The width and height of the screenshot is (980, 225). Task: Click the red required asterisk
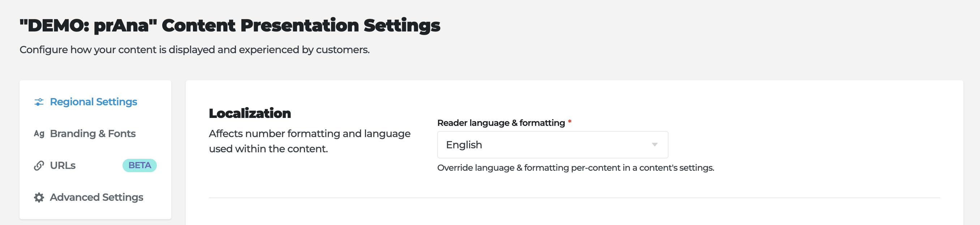pyautogui.click(x=569, y=122)
